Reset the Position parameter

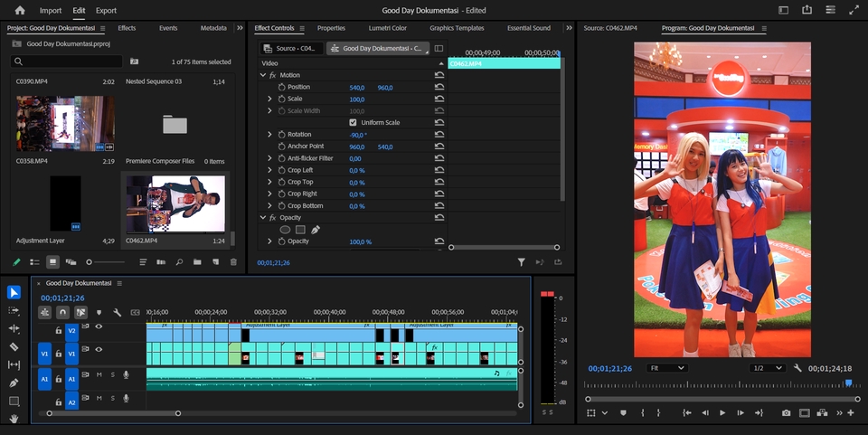[x=439, y=87]
